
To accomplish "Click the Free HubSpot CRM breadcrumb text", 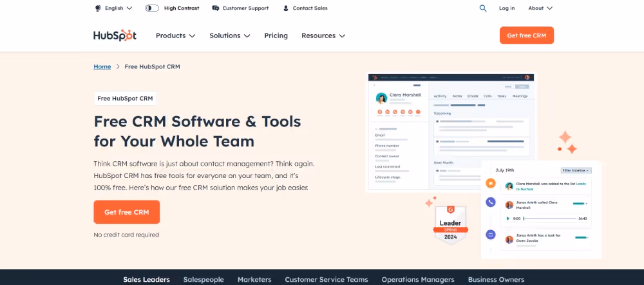I will pyautogui.click(x=153, y=66).
